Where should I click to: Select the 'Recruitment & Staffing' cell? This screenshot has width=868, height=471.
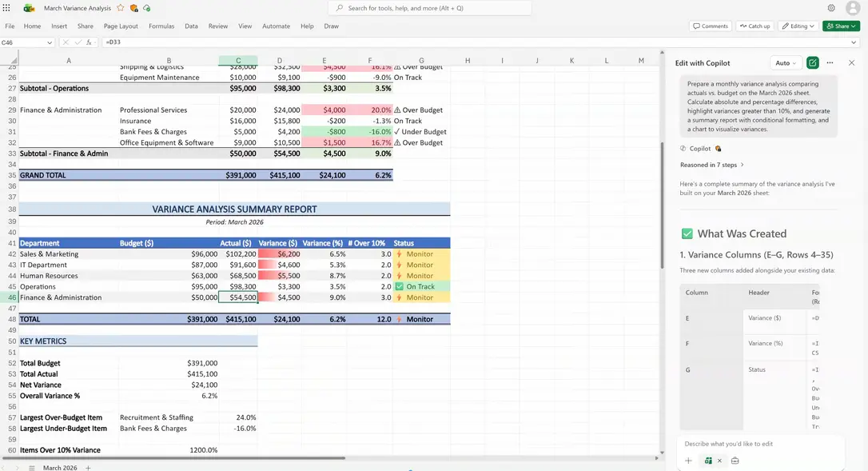point(169,417)
